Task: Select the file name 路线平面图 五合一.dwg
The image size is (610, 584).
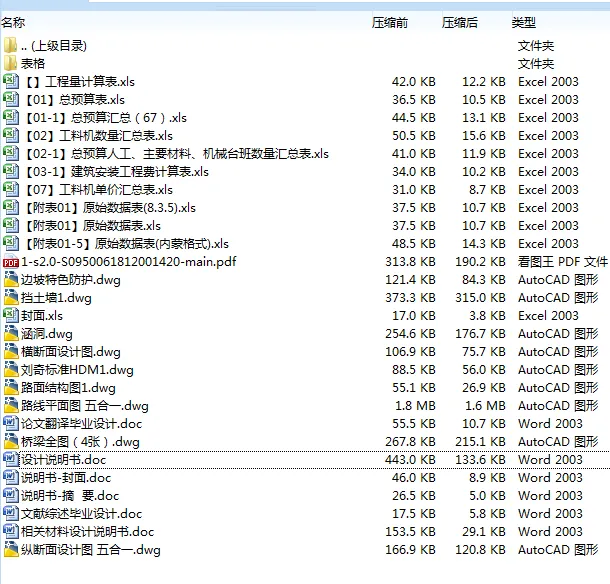Action: tap(84, 406)
